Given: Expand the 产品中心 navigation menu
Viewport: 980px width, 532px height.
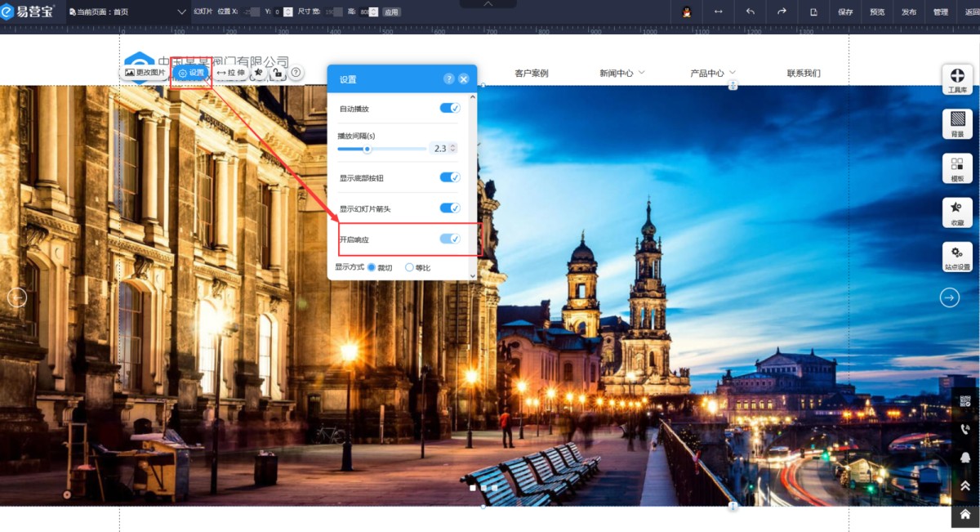Looking at the screenshot, I should [712, 74].
